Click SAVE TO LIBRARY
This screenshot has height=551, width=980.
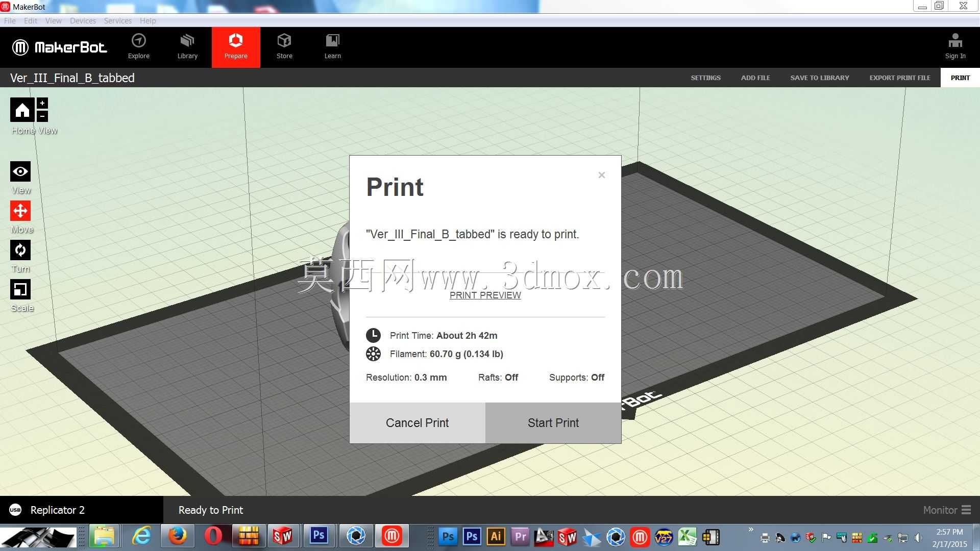coord(820,78)
